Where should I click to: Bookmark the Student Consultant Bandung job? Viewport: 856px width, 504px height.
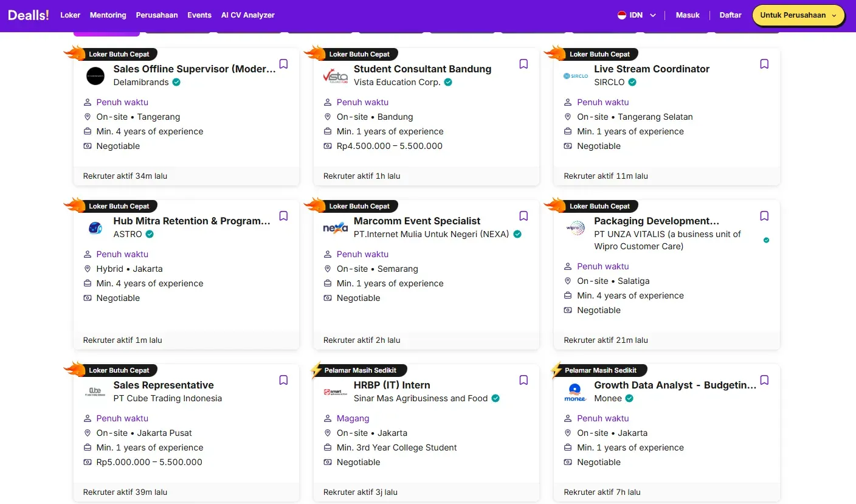tap(523, 64)
